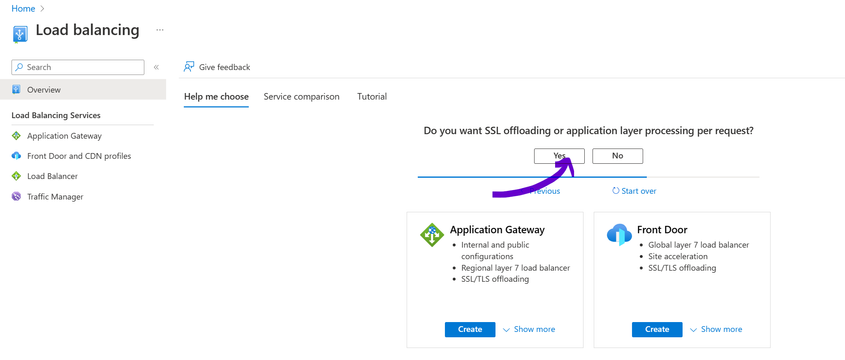845x360 pixels.
Task: Click the Load balancing page title
Action: point(87,30)
